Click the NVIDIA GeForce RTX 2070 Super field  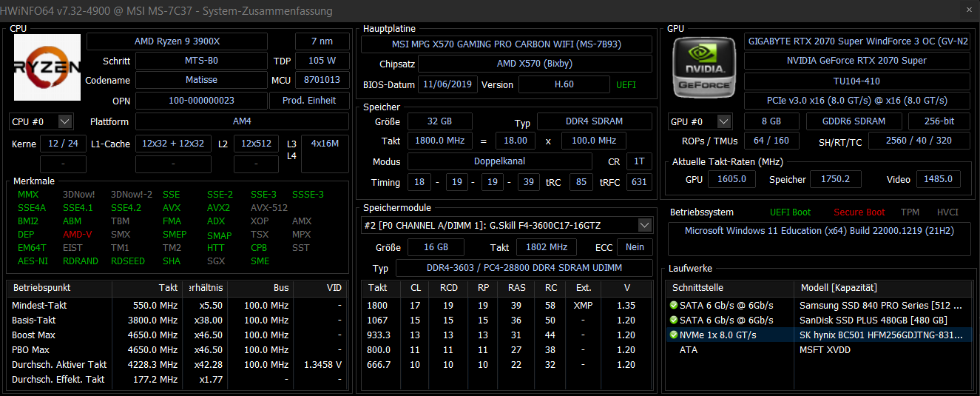coord(857,61)
